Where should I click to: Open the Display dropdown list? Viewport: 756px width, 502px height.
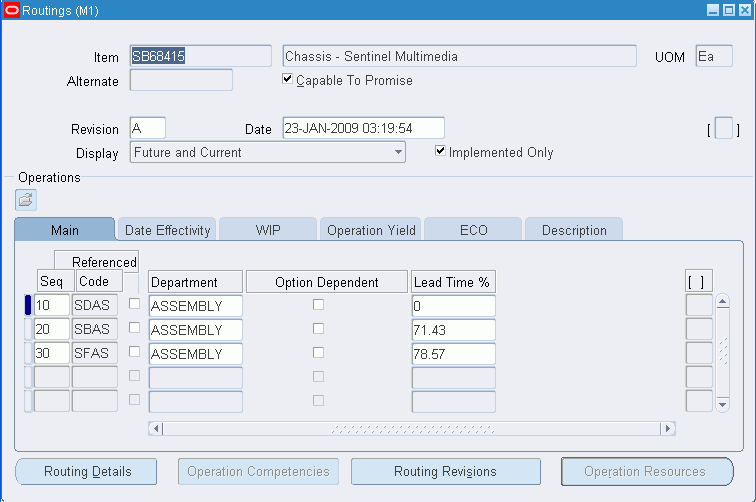tap(398, 152)
